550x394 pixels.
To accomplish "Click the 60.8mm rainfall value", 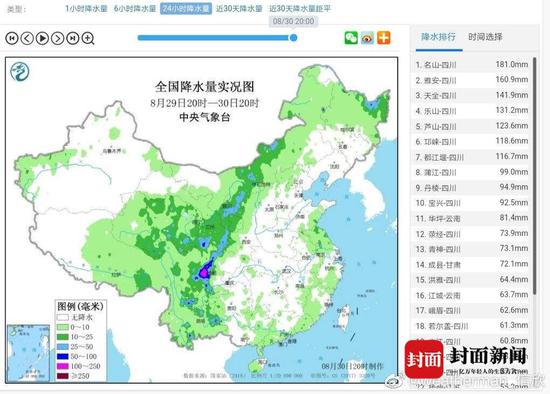I will 514,341.
